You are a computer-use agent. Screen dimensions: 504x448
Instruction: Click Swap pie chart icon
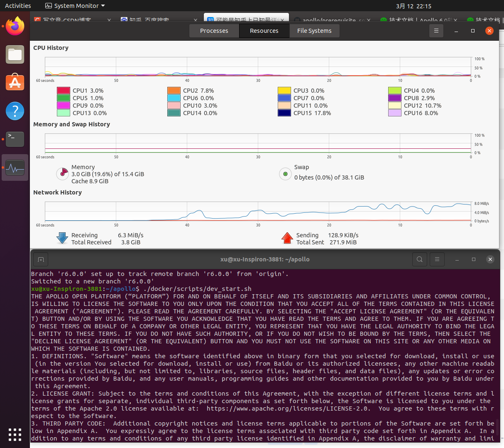[285, 174]
